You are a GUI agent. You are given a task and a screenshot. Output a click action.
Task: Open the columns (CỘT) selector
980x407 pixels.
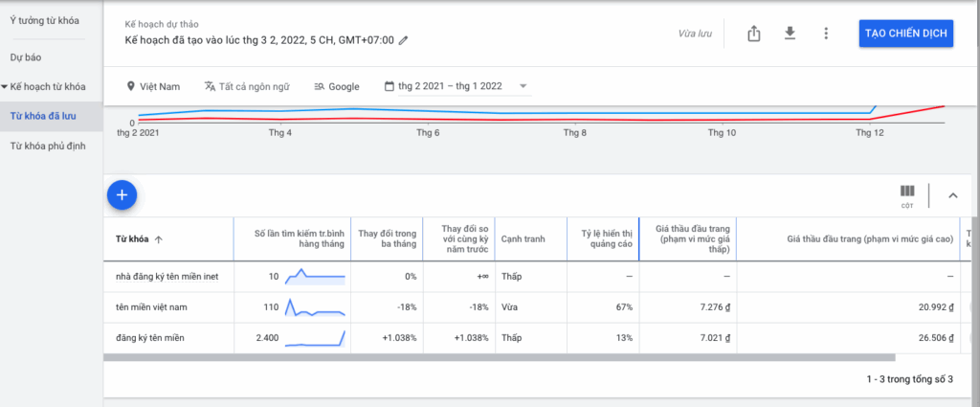click(x=906, y=195)
